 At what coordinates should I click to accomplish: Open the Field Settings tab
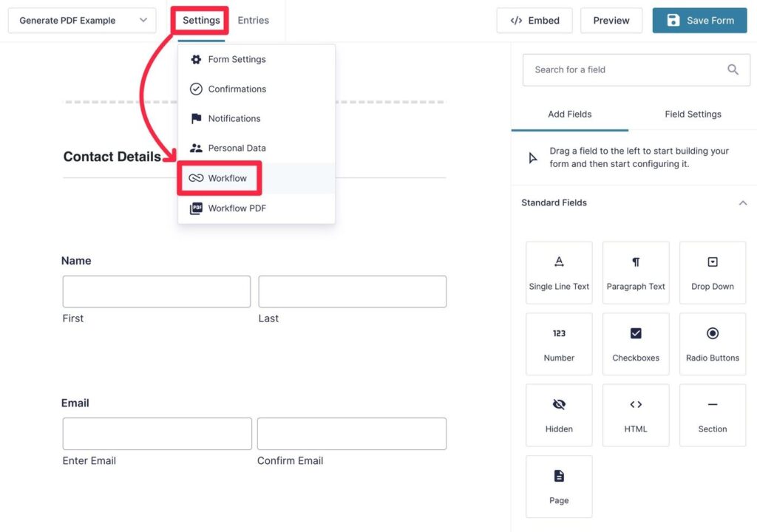click(x=692, y=114)
